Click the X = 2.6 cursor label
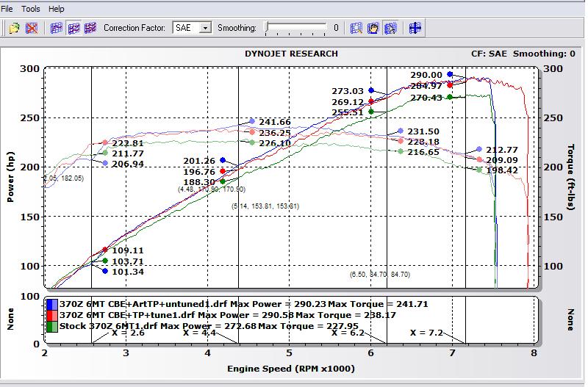This screenshot has width=588, height=387. 128,333
